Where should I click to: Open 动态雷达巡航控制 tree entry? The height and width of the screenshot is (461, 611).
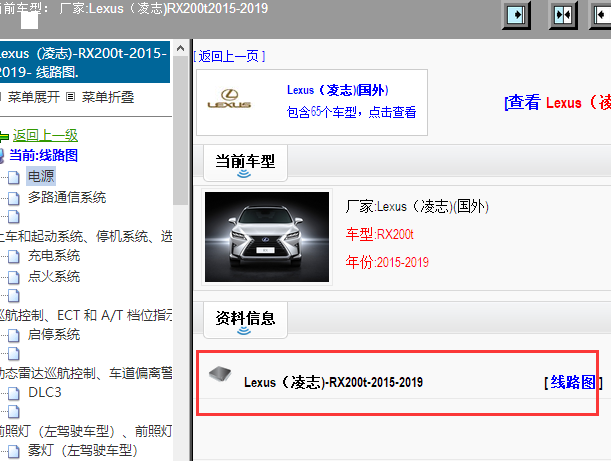click(x=86, y=373)
